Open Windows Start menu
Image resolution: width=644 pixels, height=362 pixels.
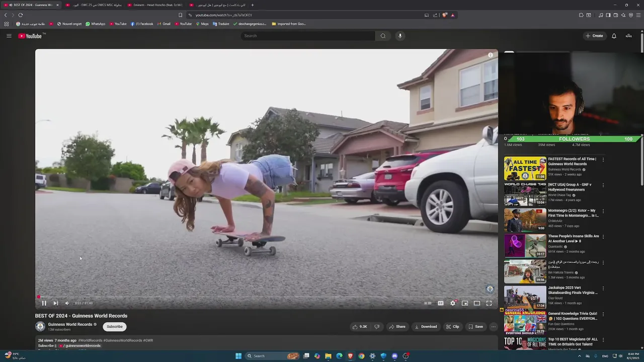coord(238,356)
